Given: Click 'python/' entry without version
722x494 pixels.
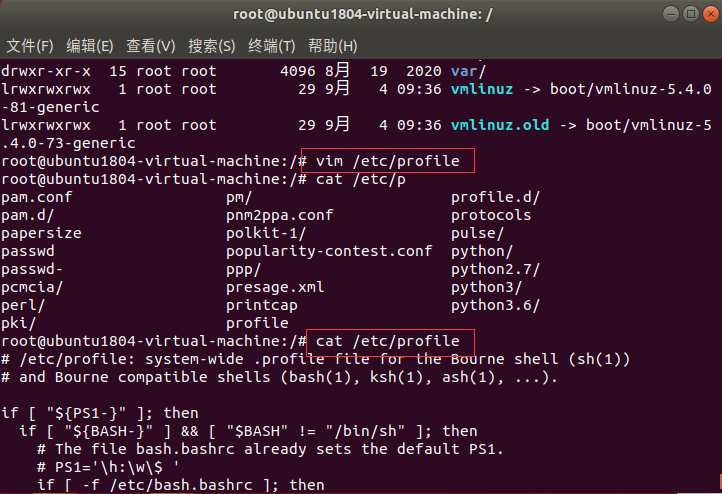Looking at the screenshot, I should tap(482, 251).
